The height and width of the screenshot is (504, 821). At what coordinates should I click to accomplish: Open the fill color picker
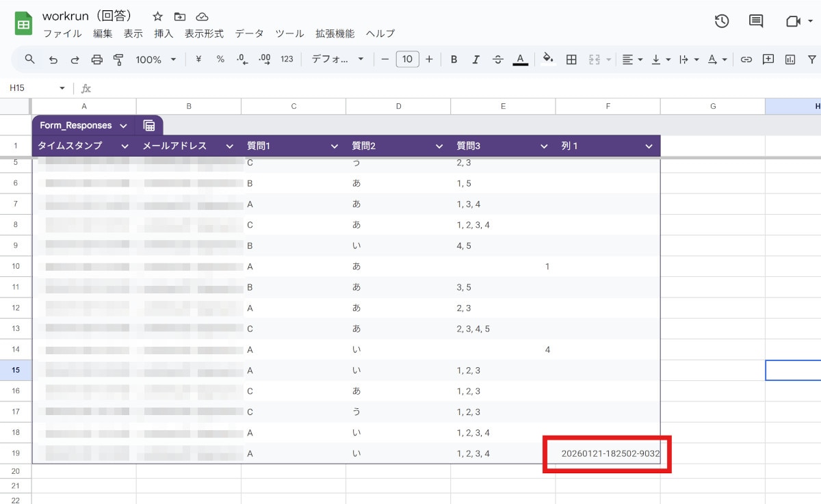(x=547, y=59)
